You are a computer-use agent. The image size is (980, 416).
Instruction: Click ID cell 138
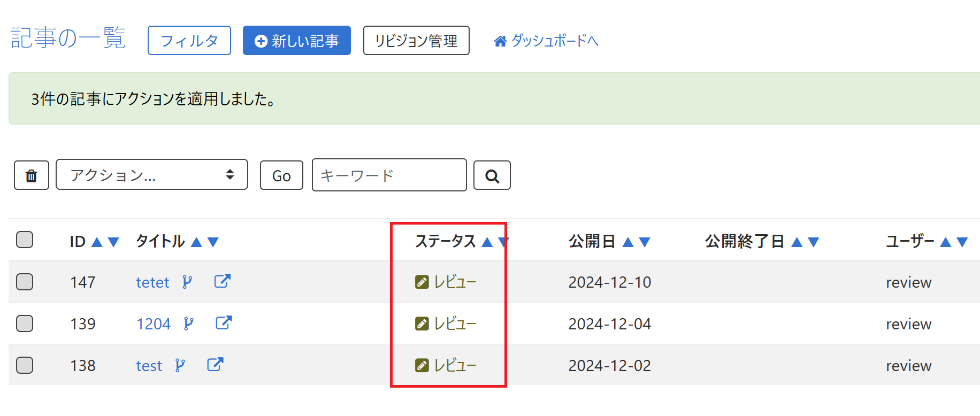pyautogui.click(x=83, y=366)
